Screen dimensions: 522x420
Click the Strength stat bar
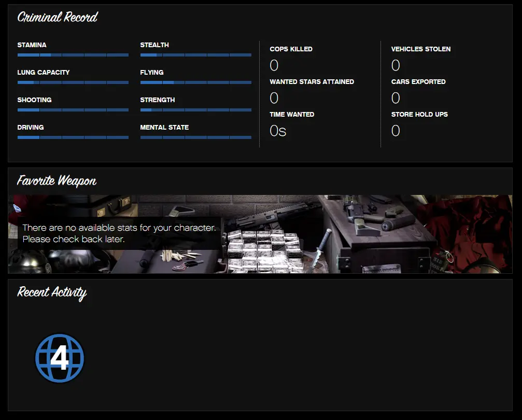tap(196, 110)
